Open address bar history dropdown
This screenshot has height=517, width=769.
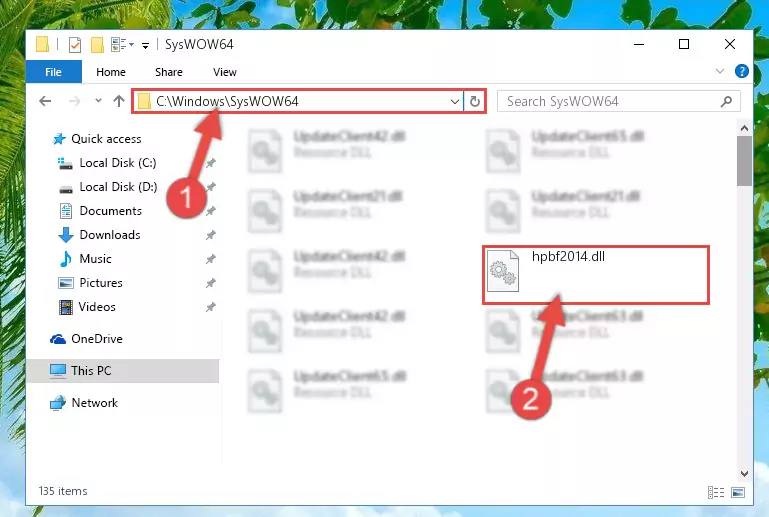[x=454, y=102]
